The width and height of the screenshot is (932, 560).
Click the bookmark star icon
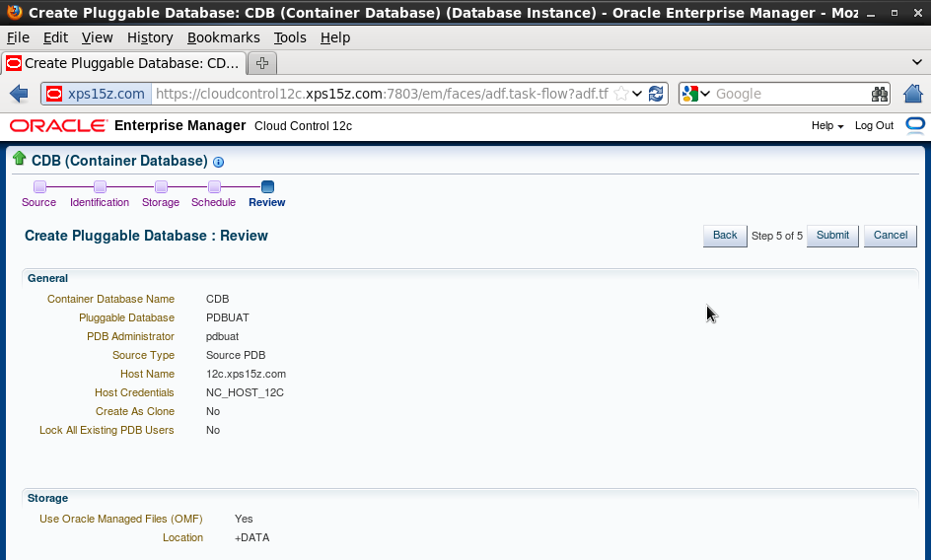pos(620,94)
